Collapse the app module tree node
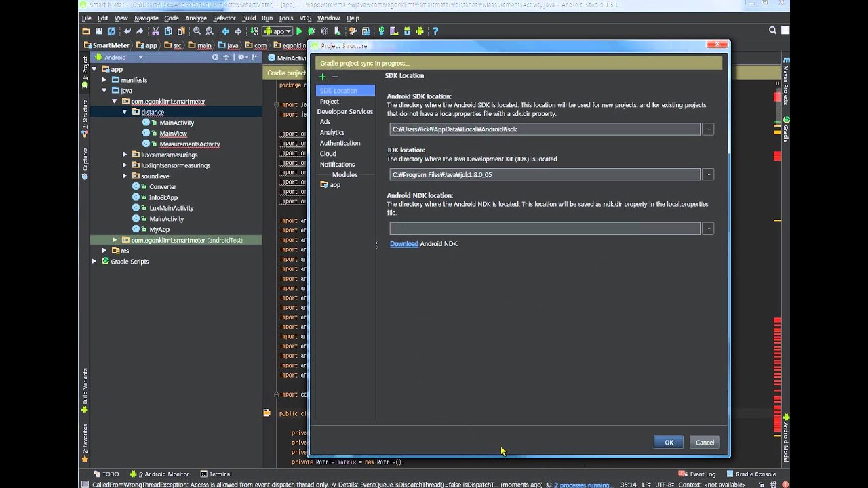The width and height of the screenshot is (868, 488). (94, 69)
